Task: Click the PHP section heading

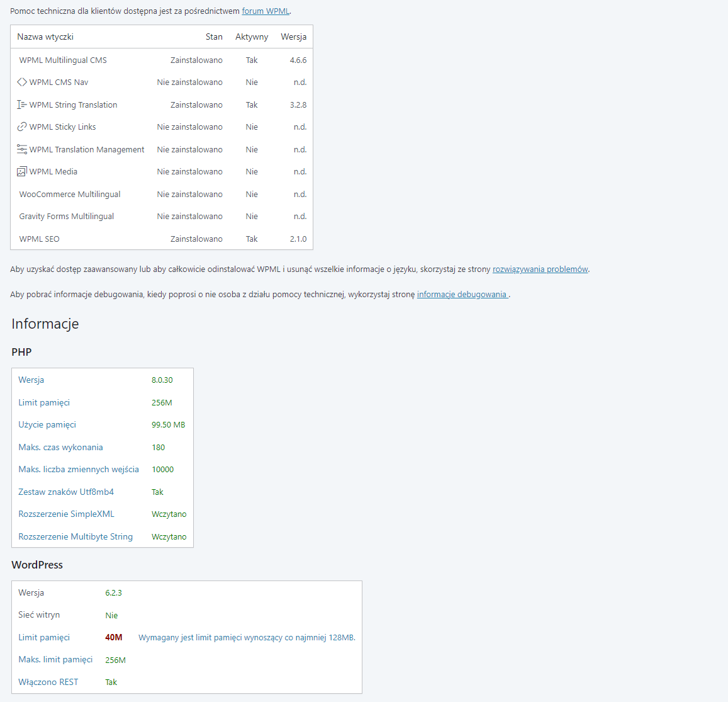Action: click(21, 352)
